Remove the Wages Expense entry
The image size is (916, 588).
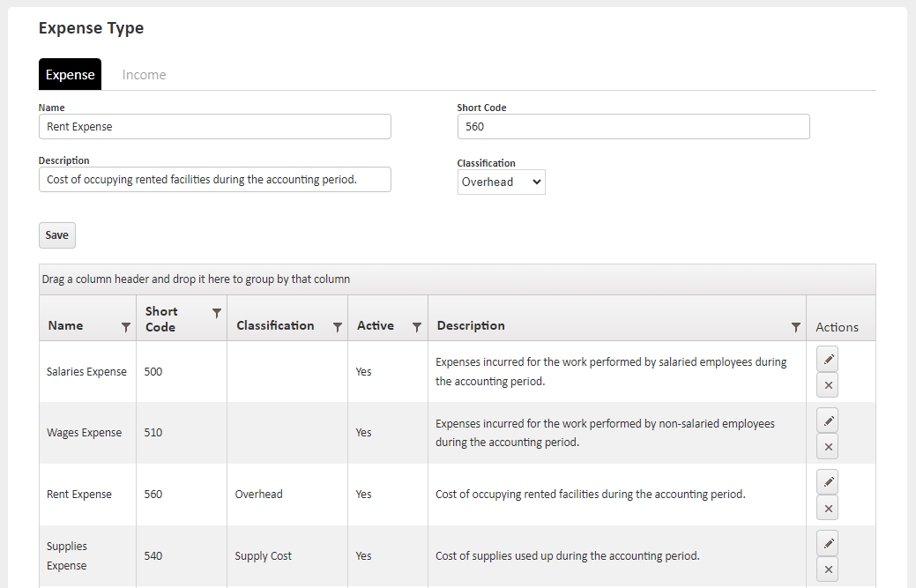pos(827,447)
